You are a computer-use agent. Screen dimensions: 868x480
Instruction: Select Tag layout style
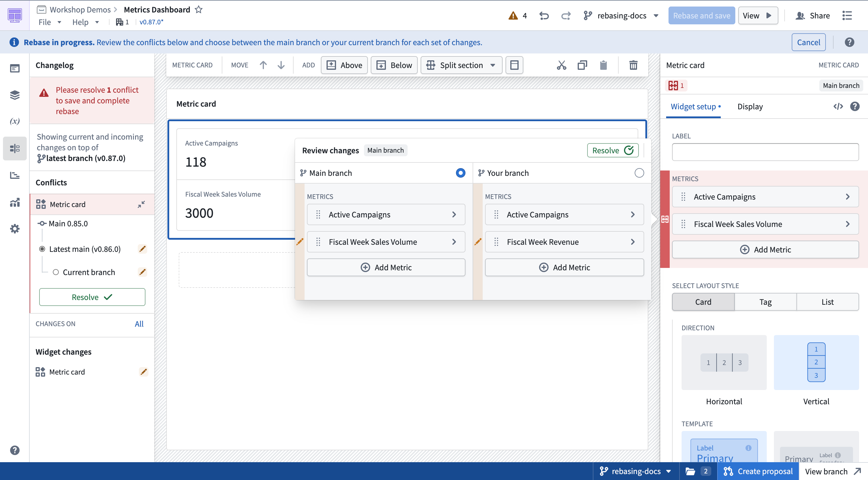(765, 302)
